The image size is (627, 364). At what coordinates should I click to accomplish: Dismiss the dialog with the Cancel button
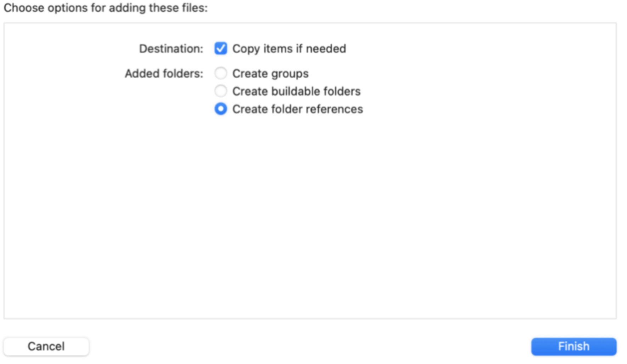point(46,346)
